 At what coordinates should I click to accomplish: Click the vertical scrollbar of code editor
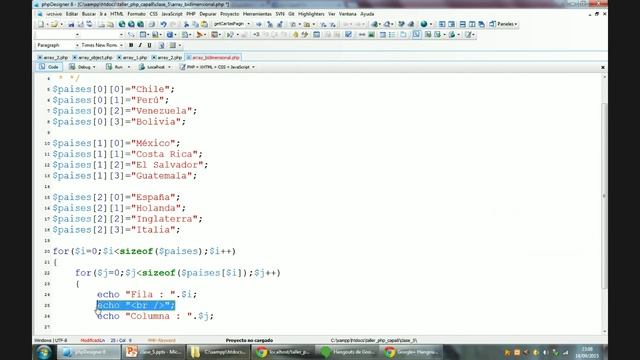click(x=604, y=196)
